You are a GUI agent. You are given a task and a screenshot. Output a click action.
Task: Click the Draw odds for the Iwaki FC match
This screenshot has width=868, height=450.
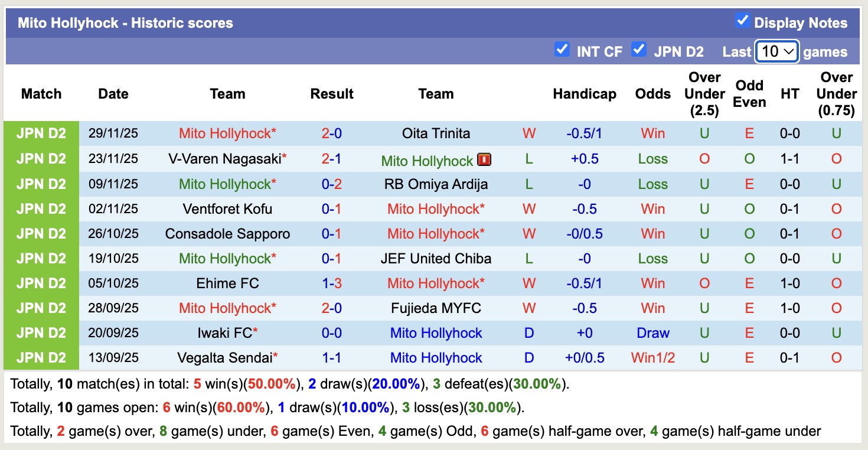coord(652,332)
